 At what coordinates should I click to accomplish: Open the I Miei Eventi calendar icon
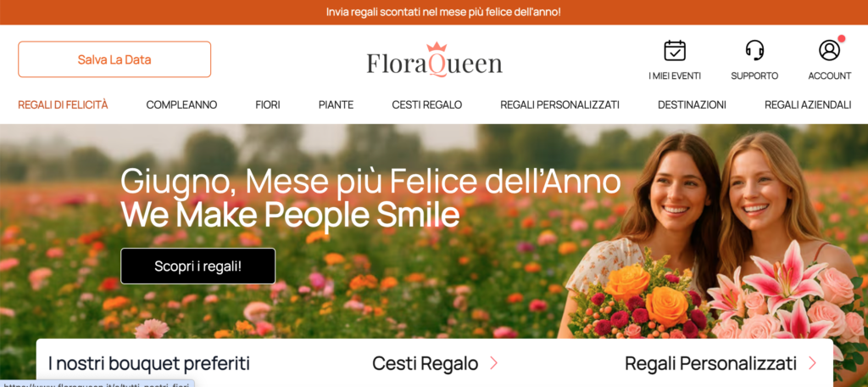[674, 50]
